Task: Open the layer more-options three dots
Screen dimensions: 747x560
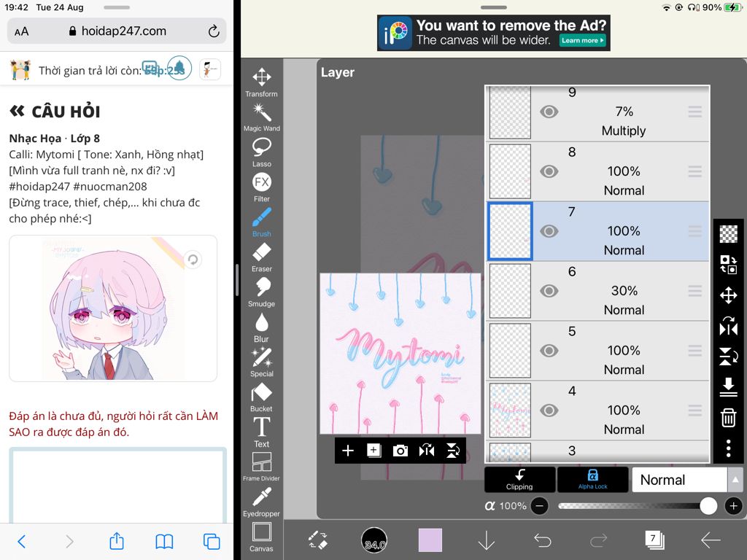Action: pyautogui.click(x=729, y=448)
